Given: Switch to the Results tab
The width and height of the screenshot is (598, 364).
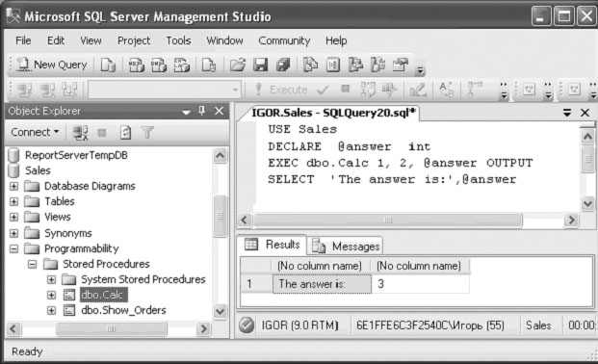Looking at the screenshot, I should click(x=273, y=245).
